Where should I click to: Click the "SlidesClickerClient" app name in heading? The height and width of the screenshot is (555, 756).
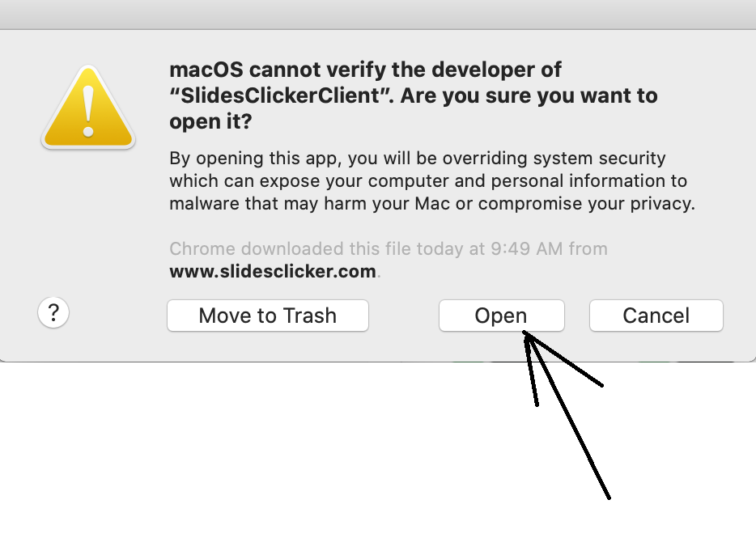tap(281, 95)
